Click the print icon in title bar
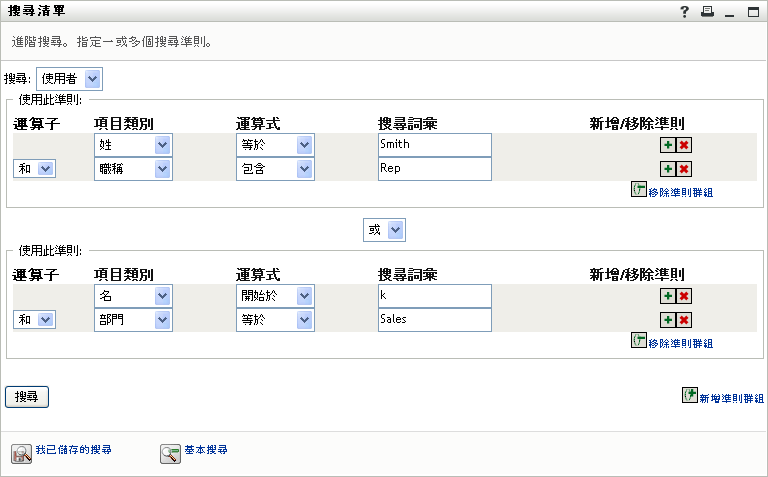Viewport: 768px width, 477px height. [x=707, y=12]
